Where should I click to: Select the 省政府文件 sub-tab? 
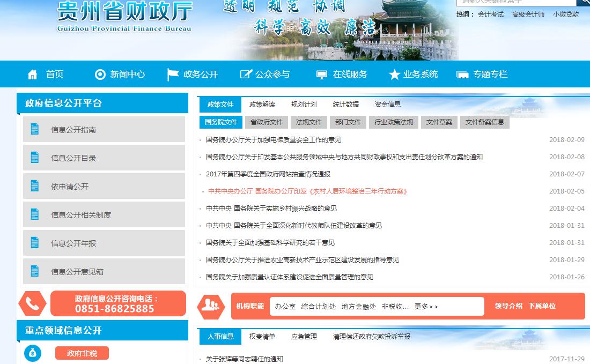pos(267,122)
